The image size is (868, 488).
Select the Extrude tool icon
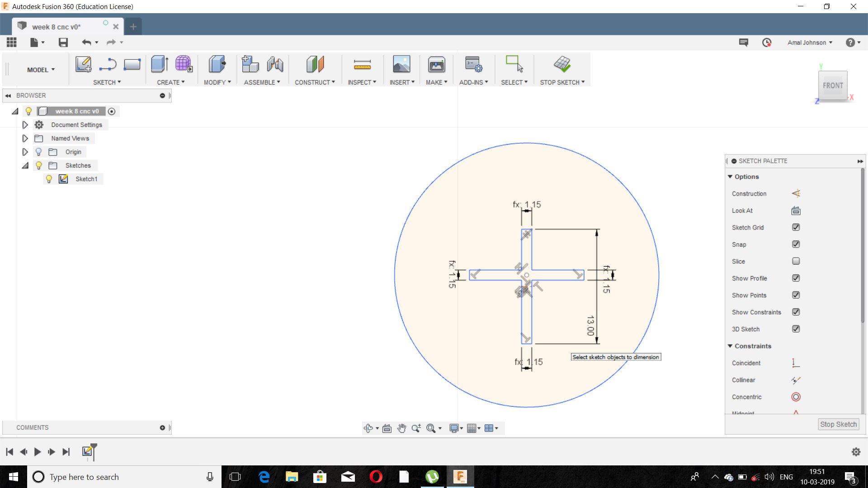160,64
